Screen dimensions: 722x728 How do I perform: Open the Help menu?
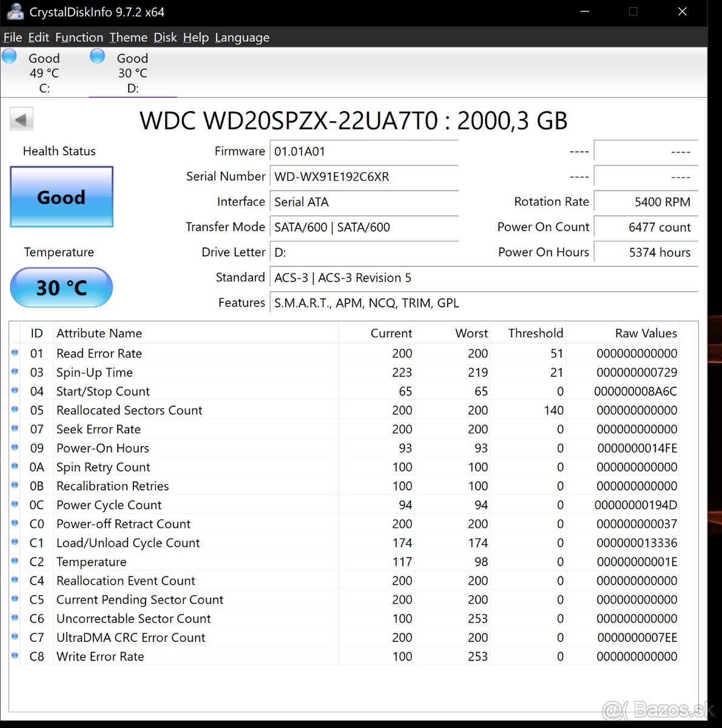(x=196, y=38)
